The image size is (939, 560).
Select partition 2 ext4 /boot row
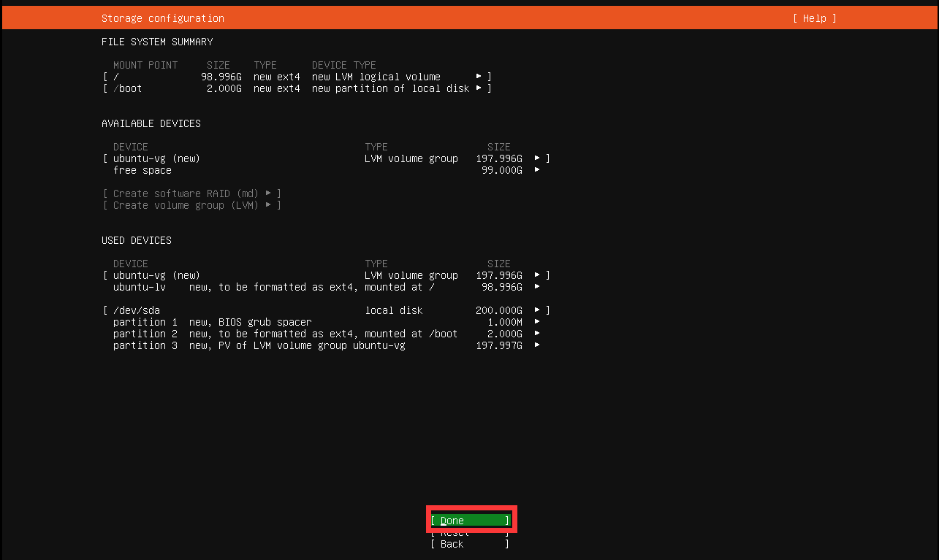point(327,334)
